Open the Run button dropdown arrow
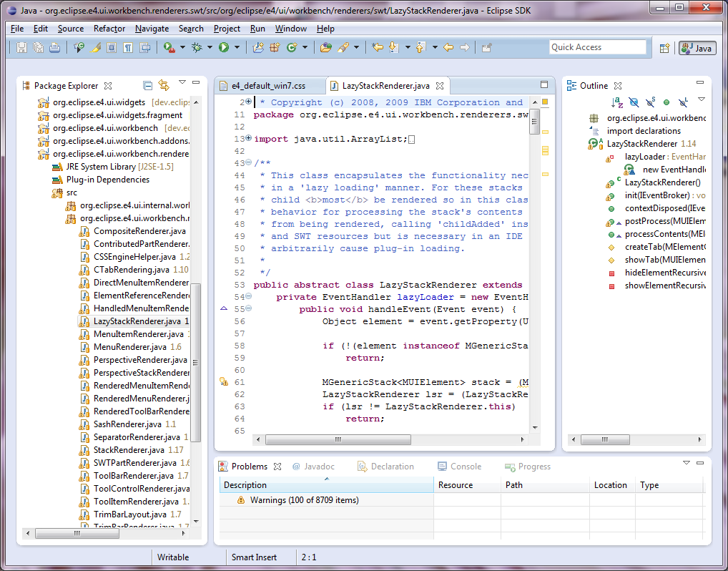This screenshot has height=571, width=728. click(x=236, y=47)
